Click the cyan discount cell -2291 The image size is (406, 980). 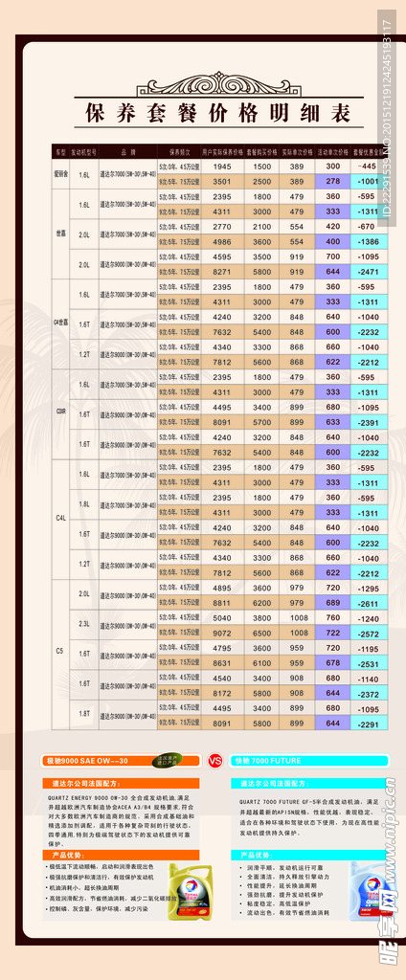pyautogui.click(x=368, y=724)
